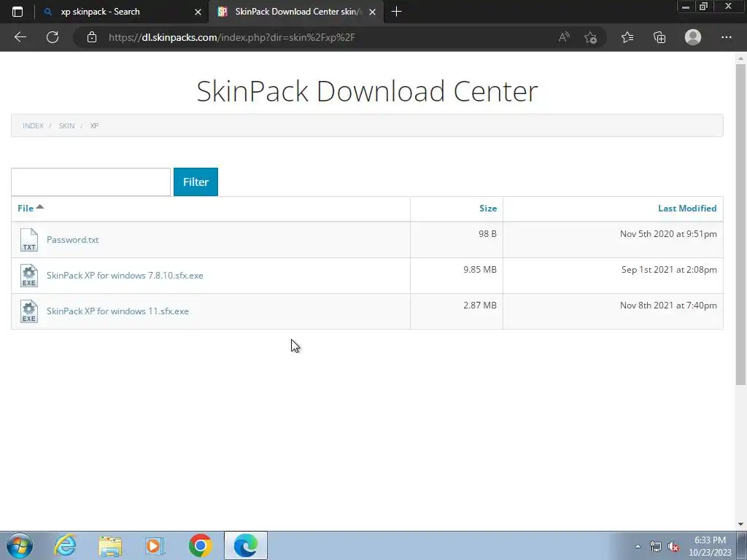Open Windows Media Player from taskbar
The height and width of the screenshot is (560, 747).
155,545
